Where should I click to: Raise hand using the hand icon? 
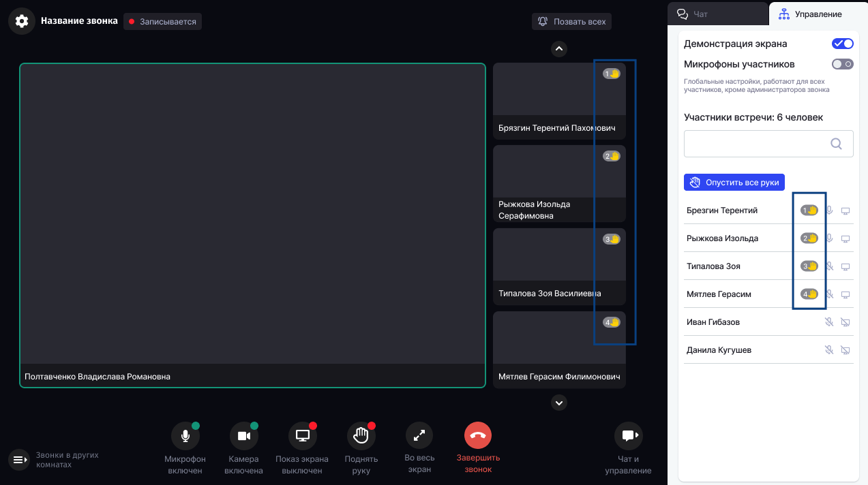361,436
